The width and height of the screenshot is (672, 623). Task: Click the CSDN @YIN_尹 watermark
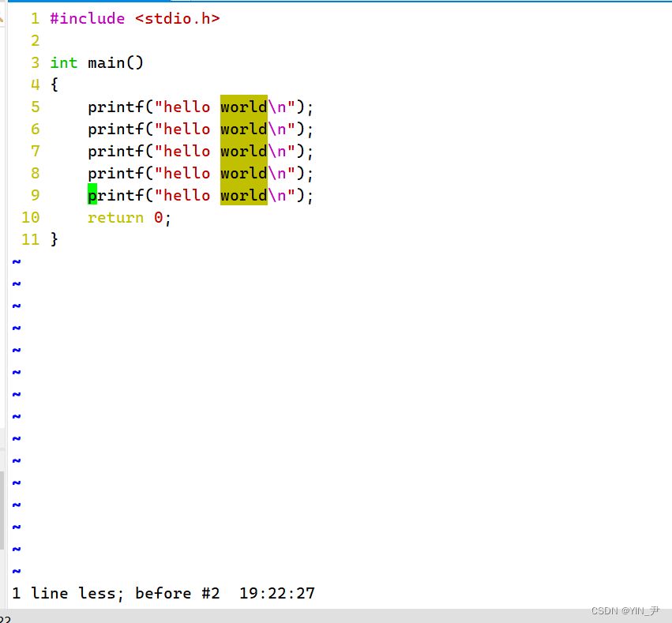[x=625, y=611]
